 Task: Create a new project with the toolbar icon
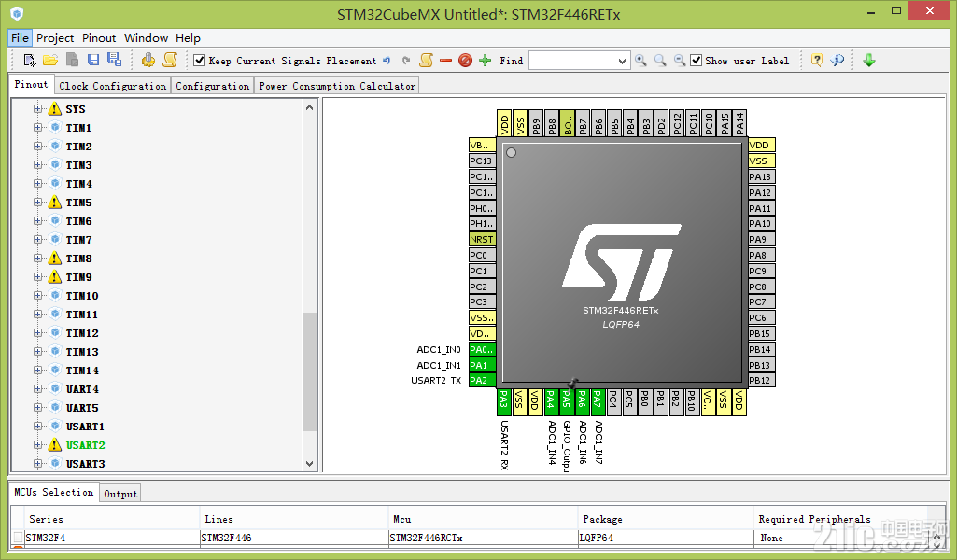pos(29,60)
